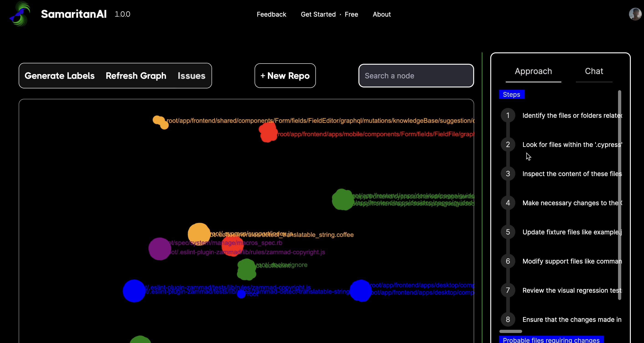Click the SamaritanAI swirl logo icon
Image resolution: width=644 pixels, height=343 pixels.
pos(20,14)
